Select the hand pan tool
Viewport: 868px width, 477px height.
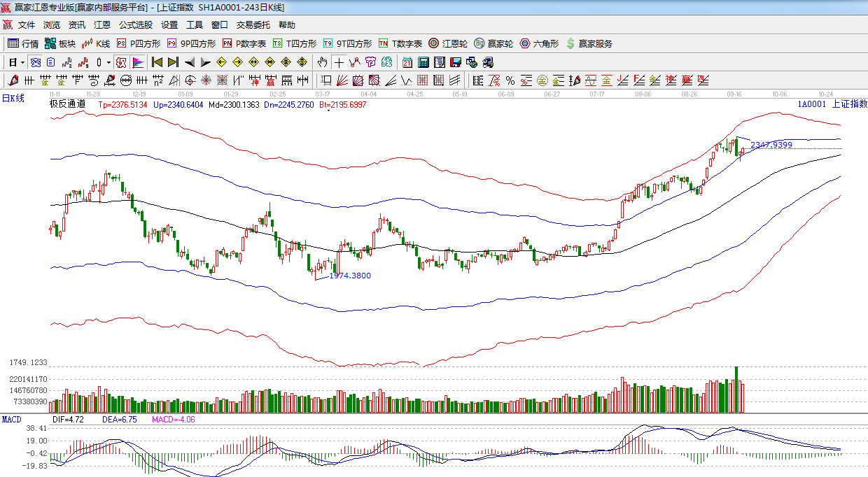pos(322,62)
